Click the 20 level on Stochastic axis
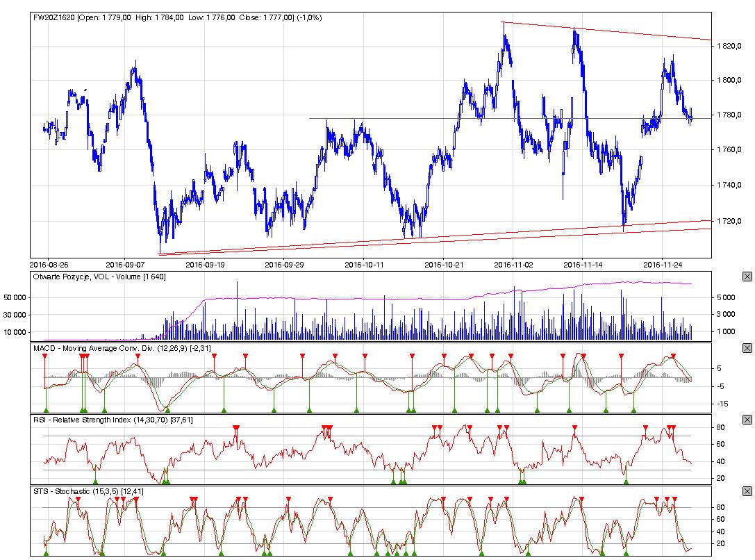The height and width of the screenshot is (560, 755). coord(721,543)
